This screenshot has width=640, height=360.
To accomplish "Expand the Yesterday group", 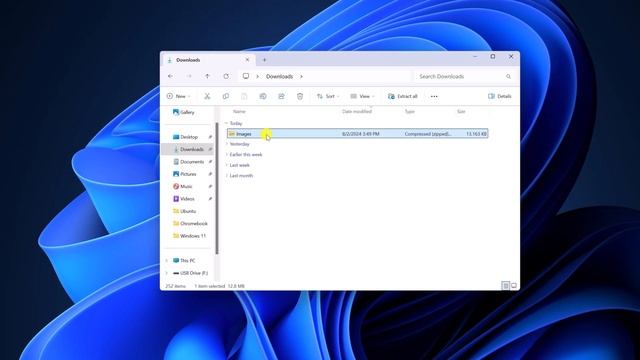I will click(x=227, y=144).
